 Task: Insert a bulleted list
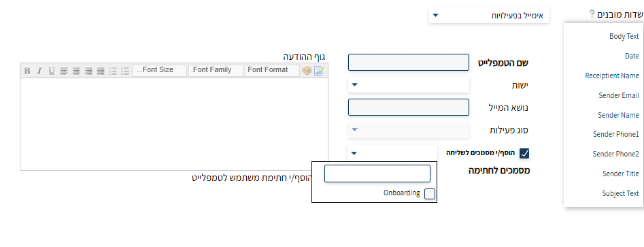coord(125,71)
